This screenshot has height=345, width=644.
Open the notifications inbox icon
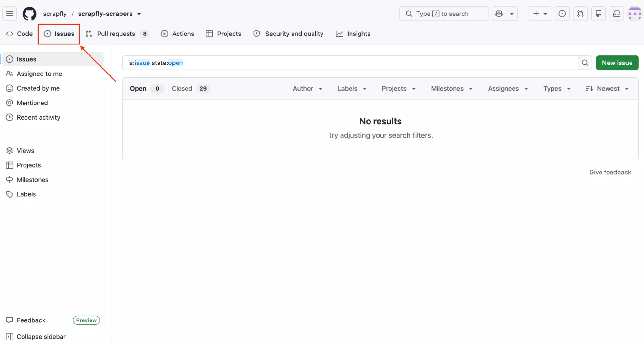617,14
